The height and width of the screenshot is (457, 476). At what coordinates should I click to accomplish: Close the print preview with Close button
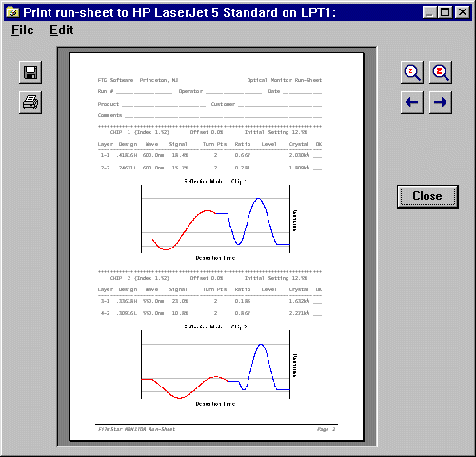(x=427, y=196)
